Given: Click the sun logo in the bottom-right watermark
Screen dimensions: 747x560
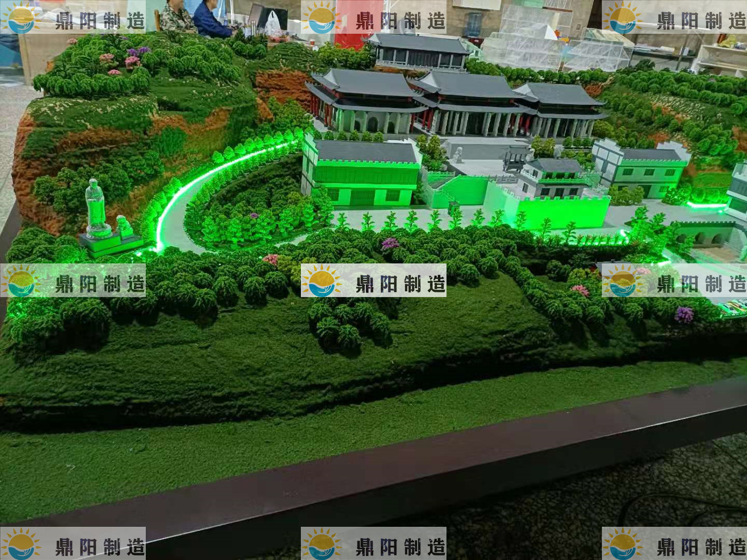Looking at the screenshot, I should (622, 544).
